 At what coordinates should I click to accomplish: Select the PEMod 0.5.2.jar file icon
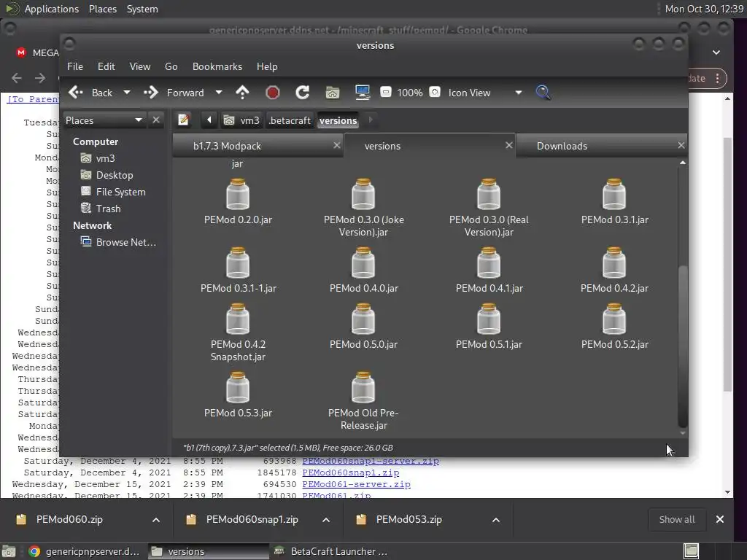(614, 319)
